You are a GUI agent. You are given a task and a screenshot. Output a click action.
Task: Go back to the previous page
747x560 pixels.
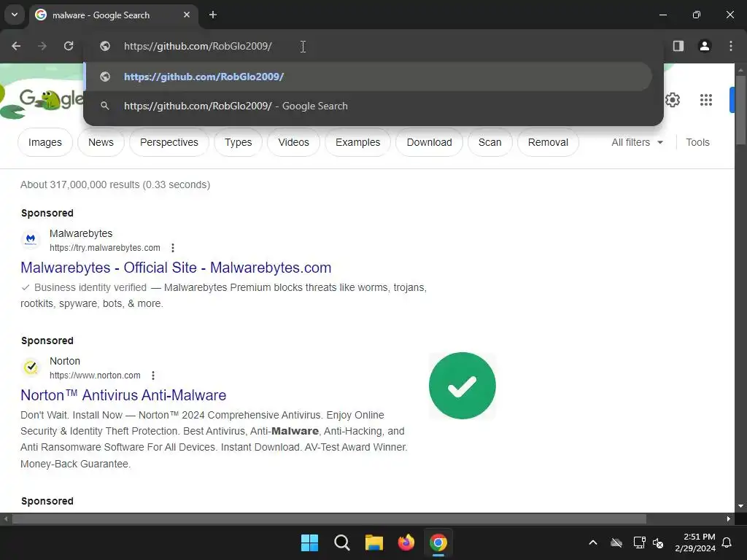(16, 46)
